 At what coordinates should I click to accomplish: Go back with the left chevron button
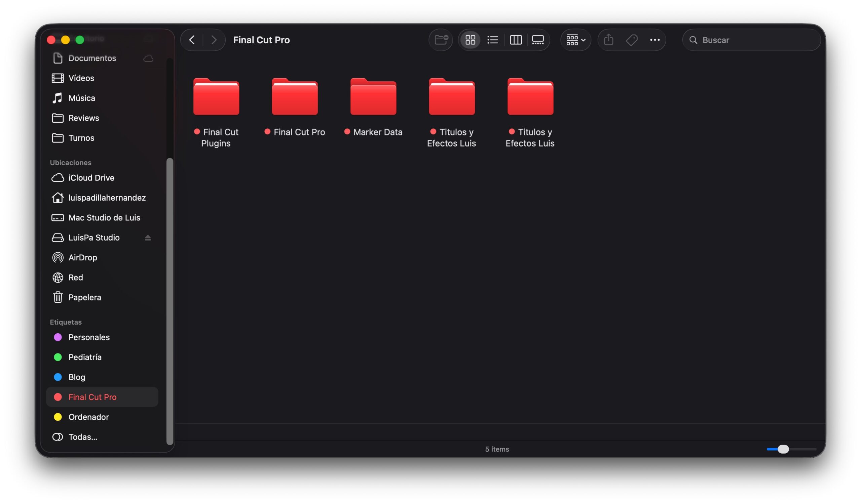coord(192,40)
